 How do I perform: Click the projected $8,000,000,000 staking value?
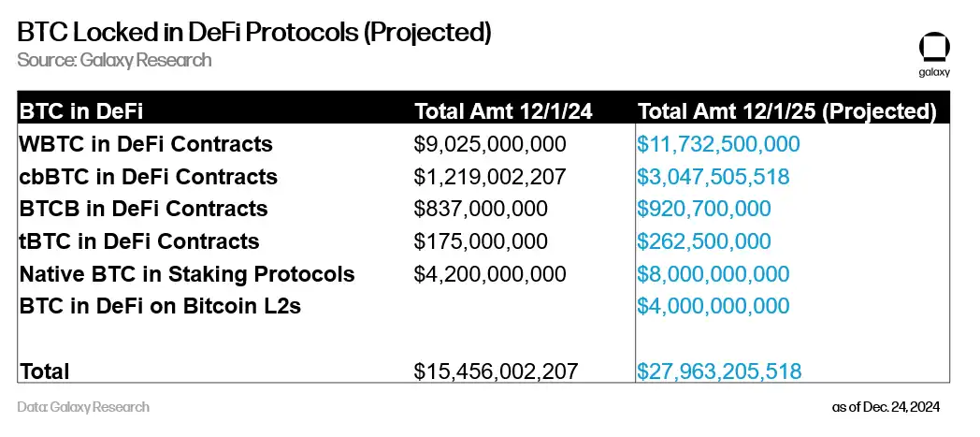coord(713,274)
